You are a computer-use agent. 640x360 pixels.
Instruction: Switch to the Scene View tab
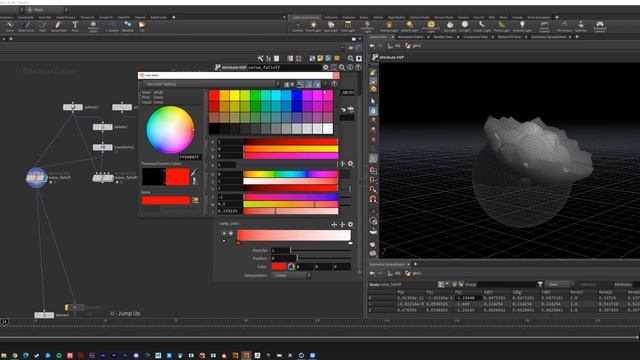pyautogui.click(x=378, y=37)
